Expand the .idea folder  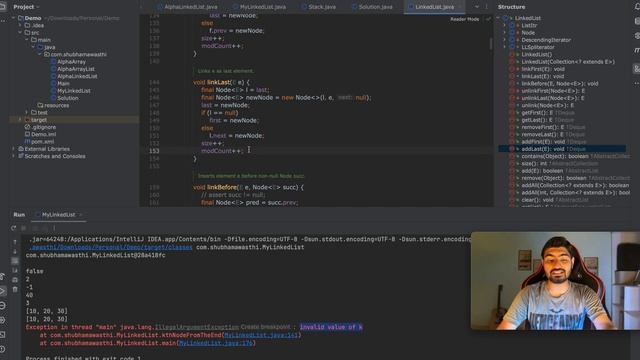click(x=20, y=25)
